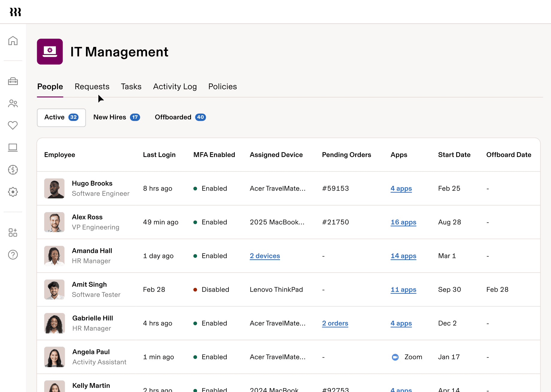Open the heart benefits icon in sidebar

(13, 125)
